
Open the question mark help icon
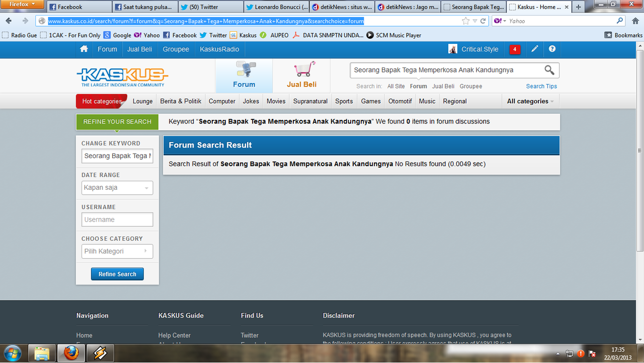(552, 49)
